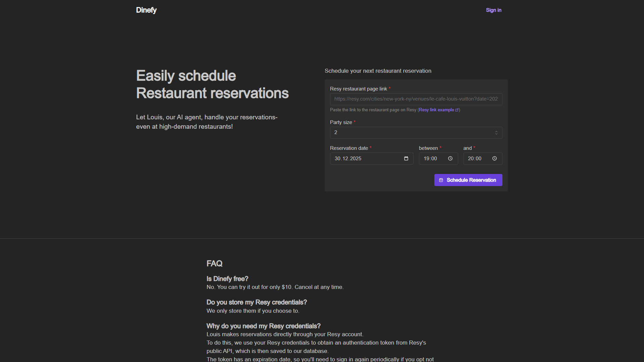Click "Schedule your next restaurant reservation" title

pyautogui.click(x=378, y=71)
